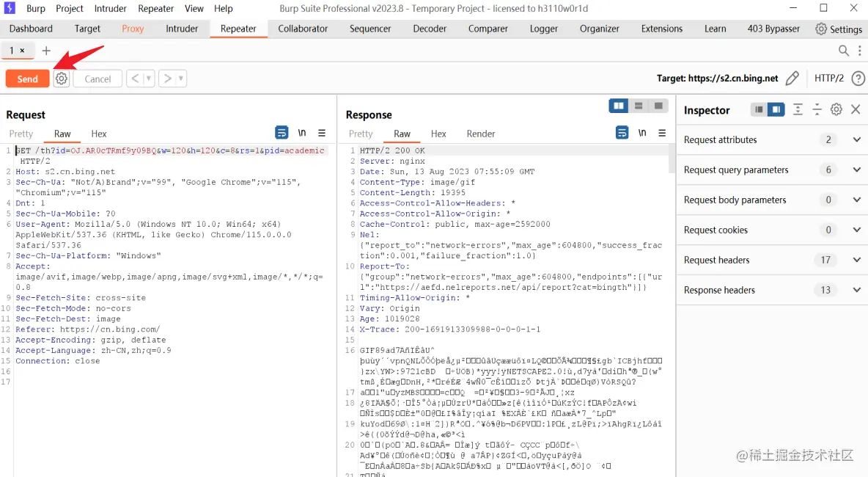The height and width of the screenshot is (477, 868).
Task: Click Target https://s2.cn.bing.net label
Action: [718, 78]
